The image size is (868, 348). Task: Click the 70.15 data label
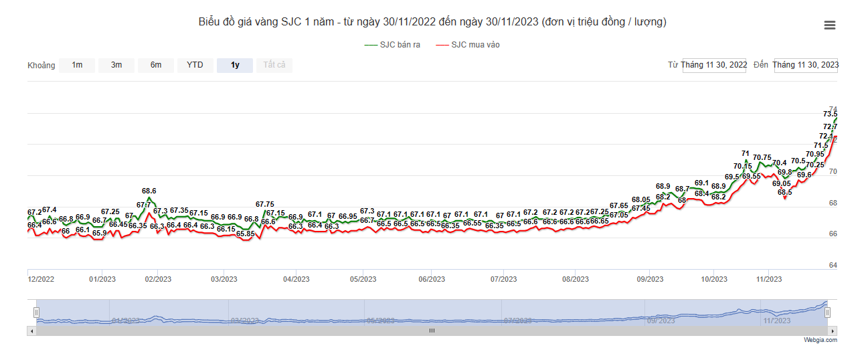pyautogui.click(x=743, y=166)
